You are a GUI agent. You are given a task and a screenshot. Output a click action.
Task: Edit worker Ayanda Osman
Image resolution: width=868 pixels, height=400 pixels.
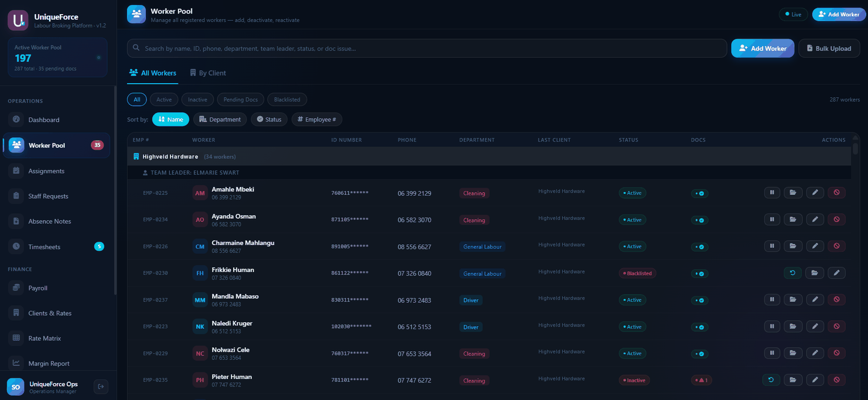click(x=815, y=219)
